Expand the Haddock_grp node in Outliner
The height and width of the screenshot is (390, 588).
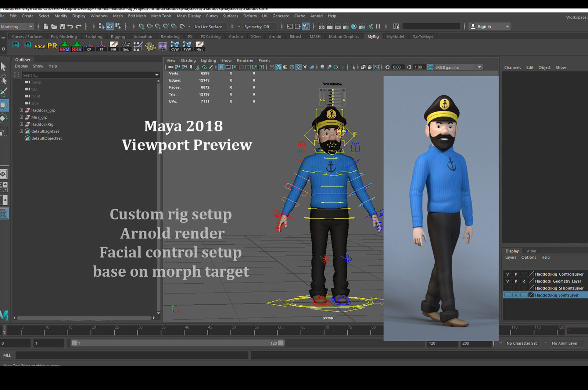pyautogui.click(x=21, y=110)
